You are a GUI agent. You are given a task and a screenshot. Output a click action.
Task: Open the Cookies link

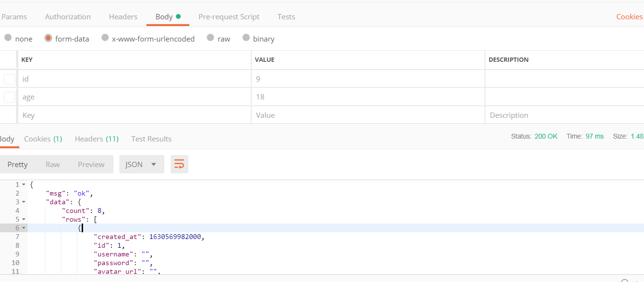(630, 16)
